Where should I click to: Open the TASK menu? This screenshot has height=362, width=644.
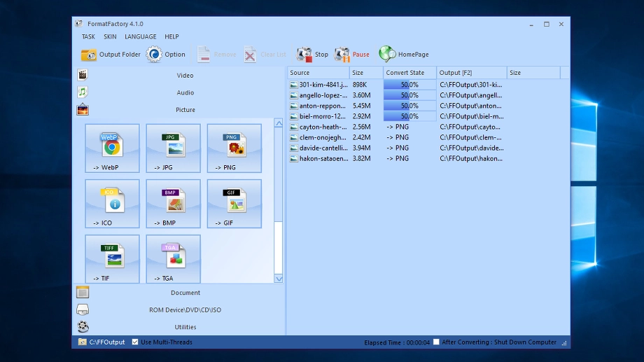point(88,36)
